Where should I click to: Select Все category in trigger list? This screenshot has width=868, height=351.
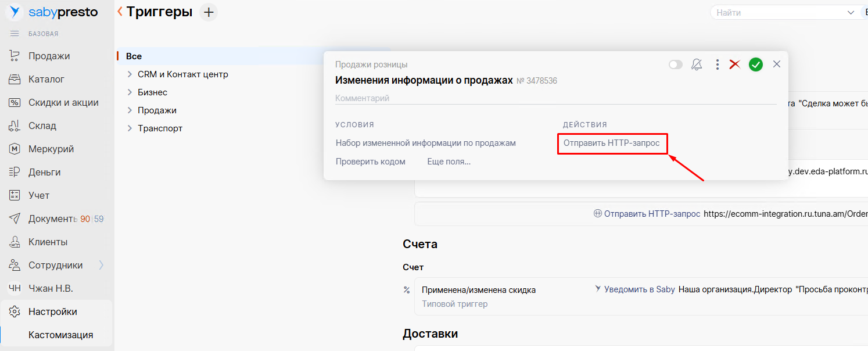pos(134,56)
